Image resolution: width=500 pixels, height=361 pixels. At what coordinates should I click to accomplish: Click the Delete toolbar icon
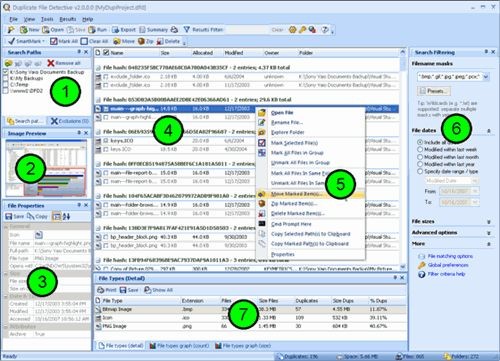160,41
